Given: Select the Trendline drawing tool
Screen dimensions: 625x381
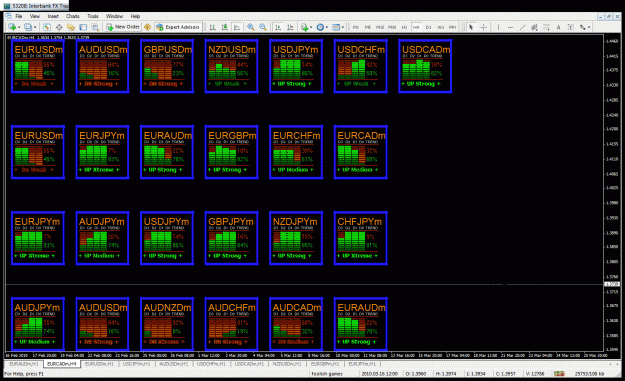Looking at the screenshot, I should click(x=522, y=27).
